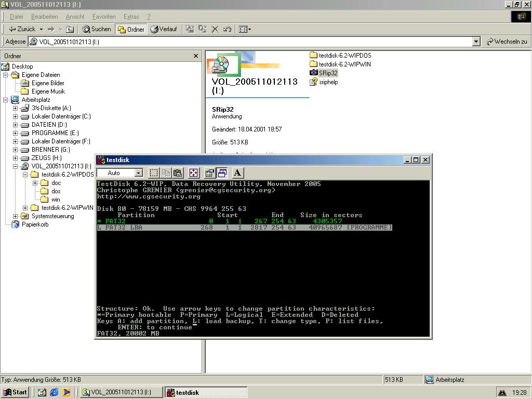
Task: Click the Mark tool in testdisk toolbar
Action: point(154,173)
